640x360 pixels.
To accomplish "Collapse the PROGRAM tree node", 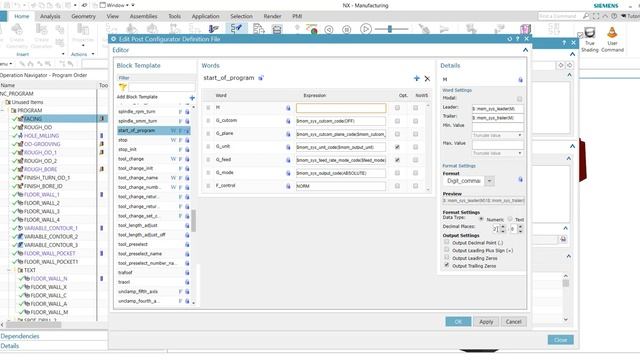I will pyautogui.click(x=2, y=111).
